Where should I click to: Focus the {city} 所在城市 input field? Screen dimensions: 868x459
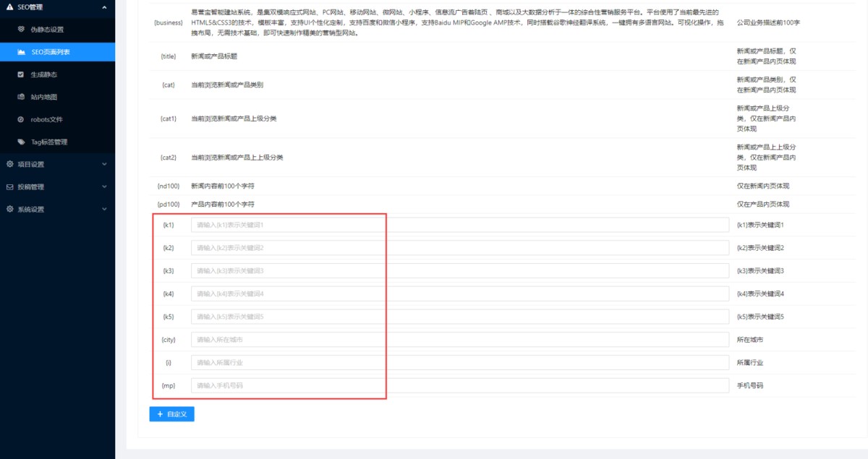coord(460,340)
